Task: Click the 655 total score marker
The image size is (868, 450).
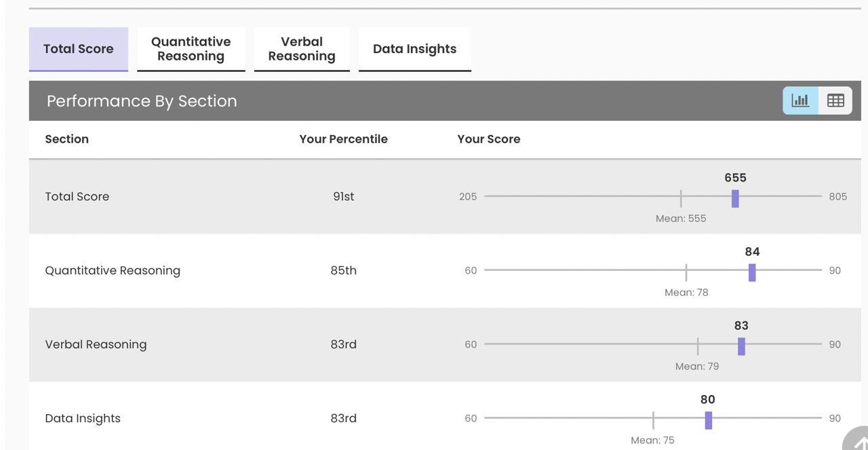Action: pos(735,198)
